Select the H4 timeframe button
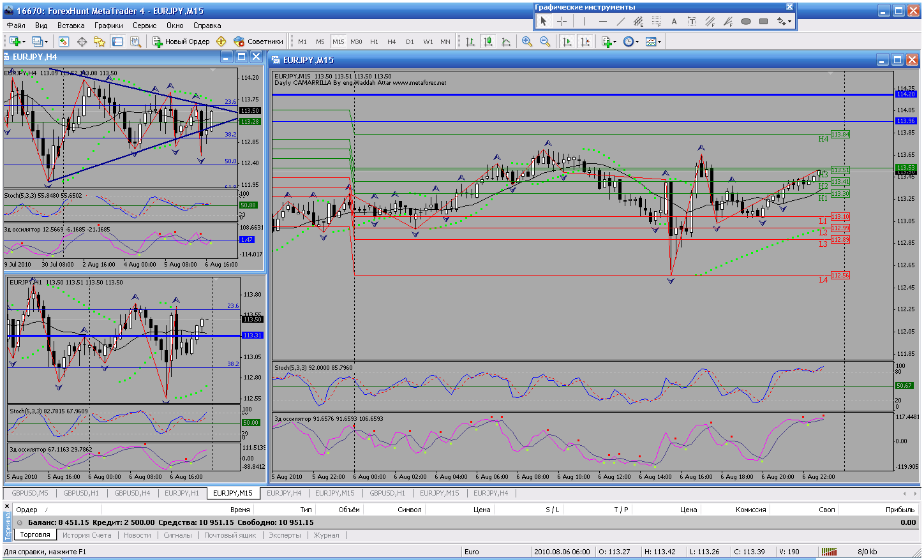The image size is (924, 560). pos(392,41)
